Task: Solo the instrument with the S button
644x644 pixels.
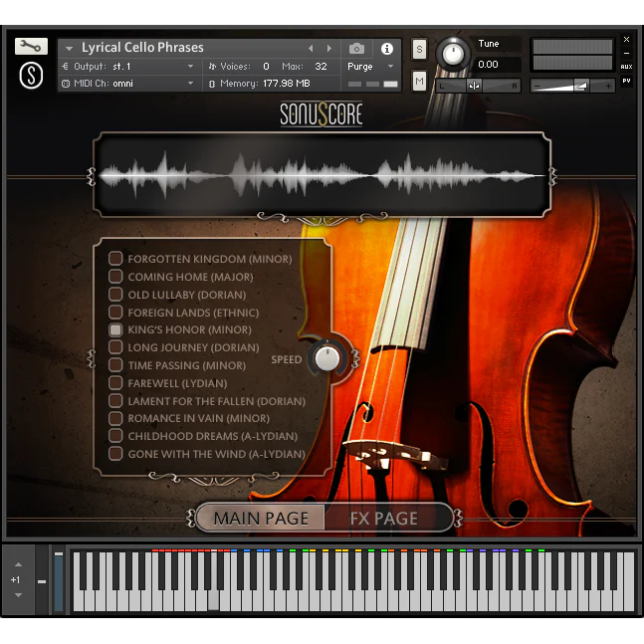Action: (419, 50)
